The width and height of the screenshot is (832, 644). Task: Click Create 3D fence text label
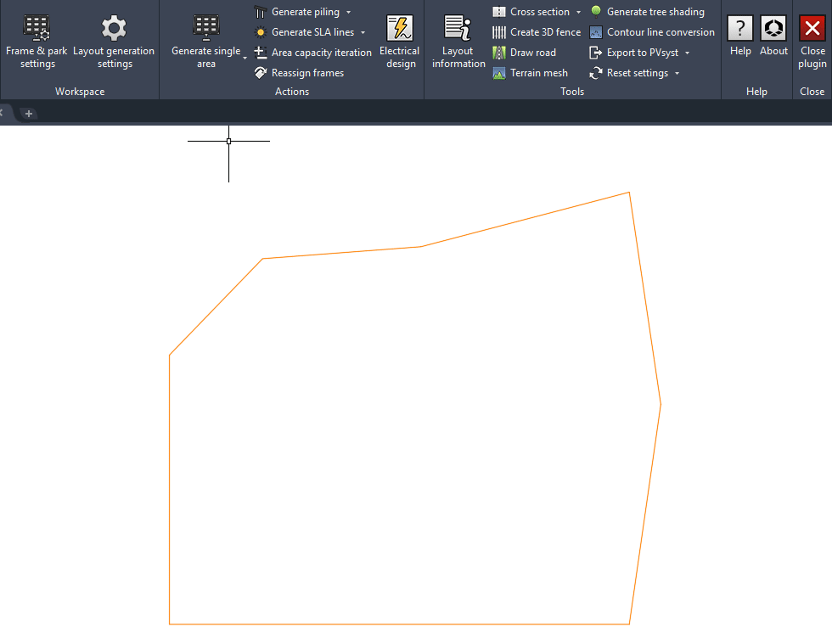click(545, 32)
